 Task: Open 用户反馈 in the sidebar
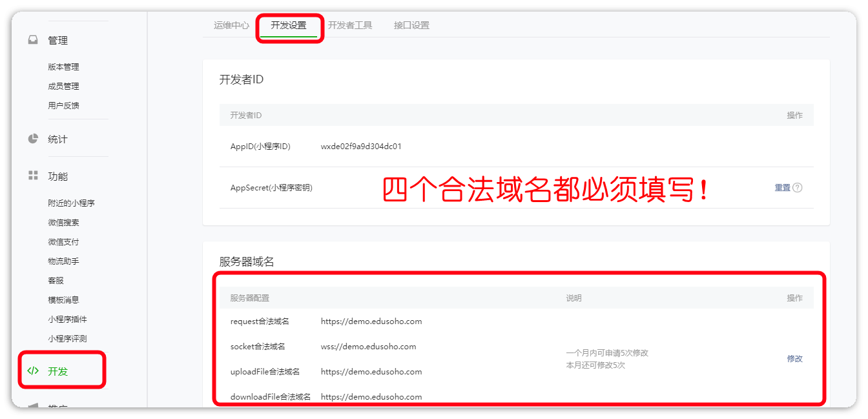63,105
